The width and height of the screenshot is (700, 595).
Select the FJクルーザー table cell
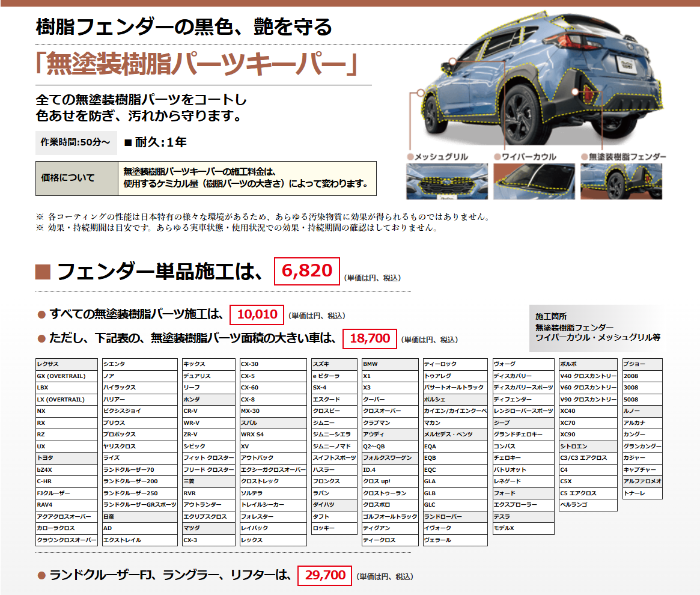point(67,493)
